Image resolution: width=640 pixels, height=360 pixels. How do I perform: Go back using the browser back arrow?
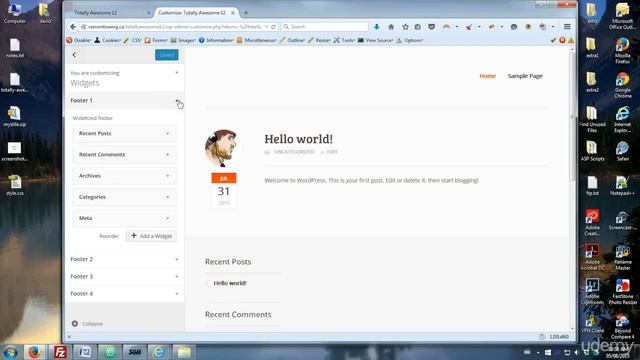coord(73,27)
